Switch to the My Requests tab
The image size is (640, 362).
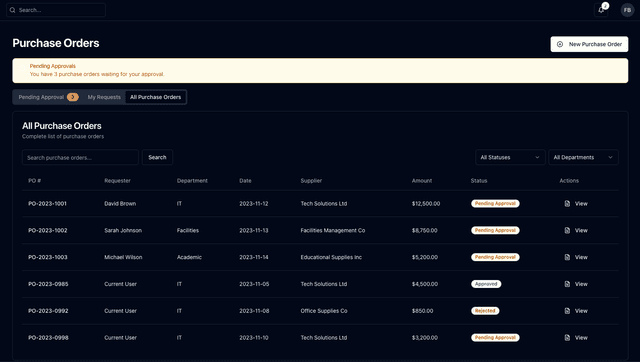click(x=104, y=97)
